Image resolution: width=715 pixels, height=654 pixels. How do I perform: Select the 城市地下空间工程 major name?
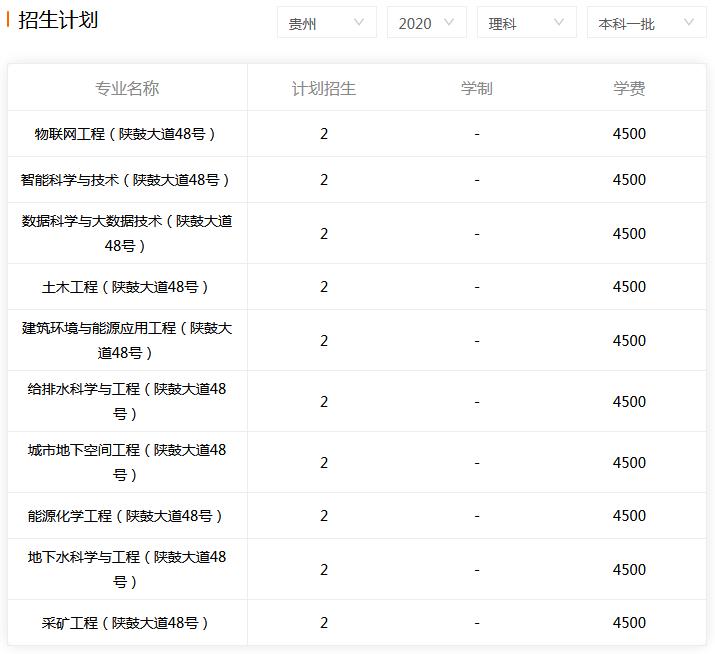coord(127,462)
